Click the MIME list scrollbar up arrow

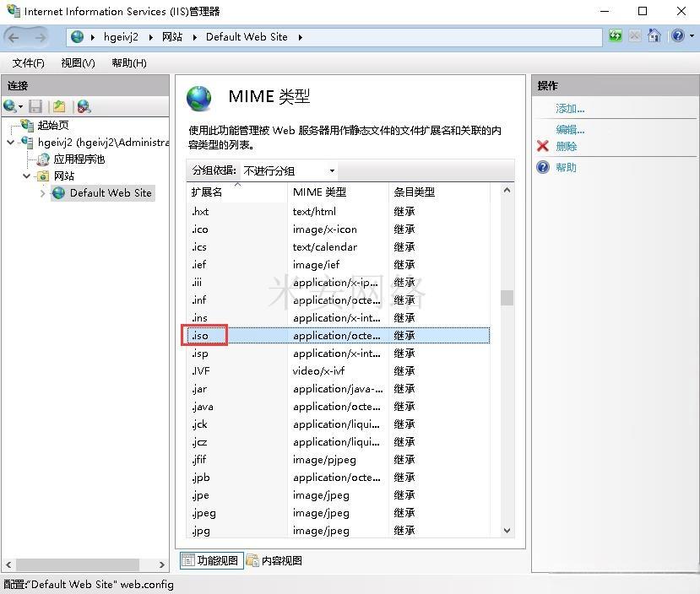click(507, 191)
